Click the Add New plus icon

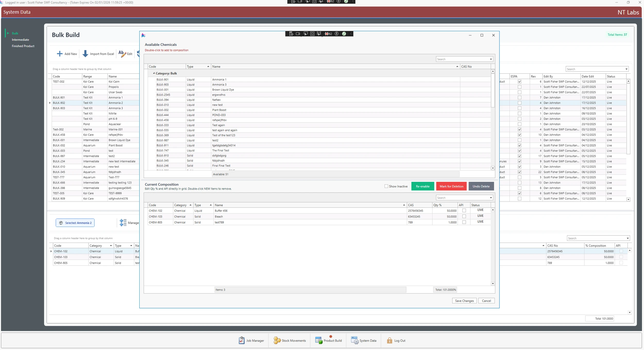coord(60,54)
